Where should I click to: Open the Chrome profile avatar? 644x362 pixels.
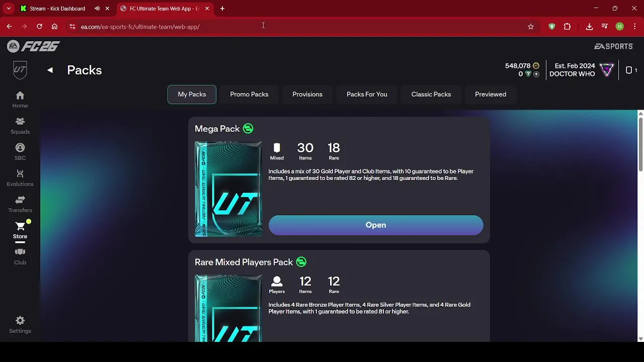[620, 27]
